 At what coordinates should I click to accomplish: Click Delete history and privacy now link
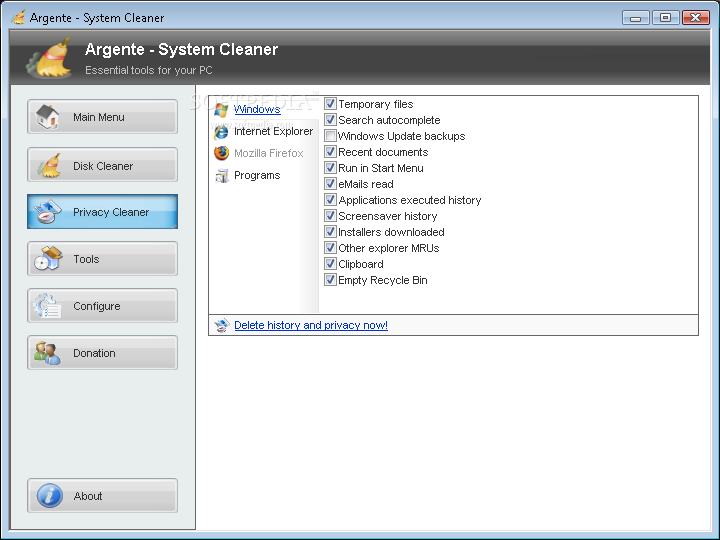click(311, 325)
